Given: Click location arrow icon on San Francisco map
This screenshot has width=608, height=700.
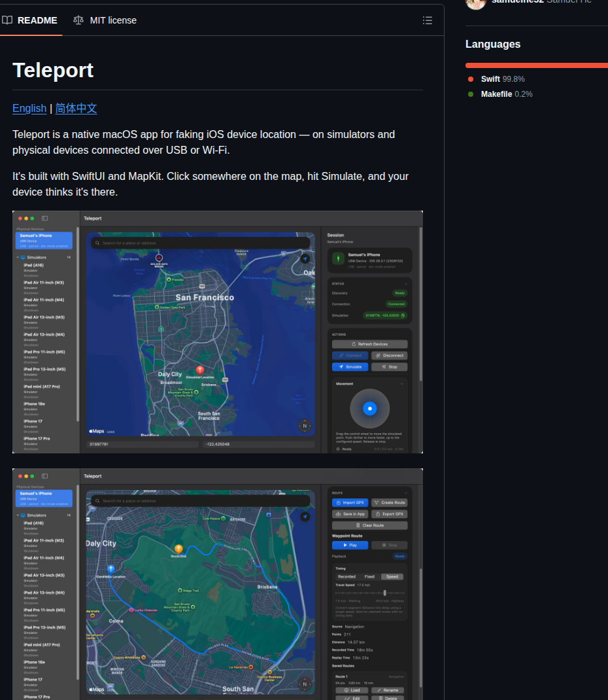Looking at the screenshot, I should click(305, 258).
